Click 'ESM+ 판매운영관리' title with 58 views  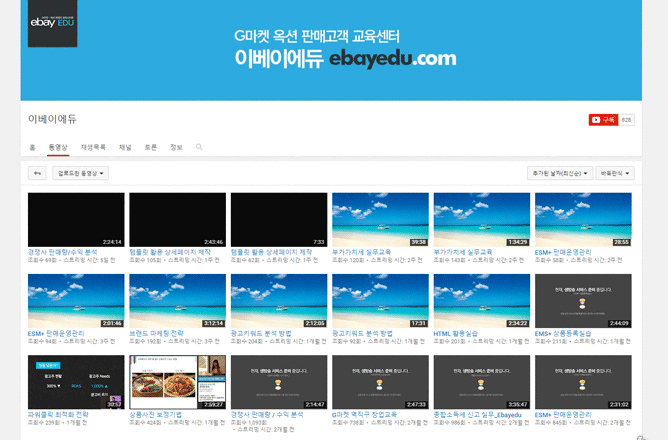(x=563, y=252)
